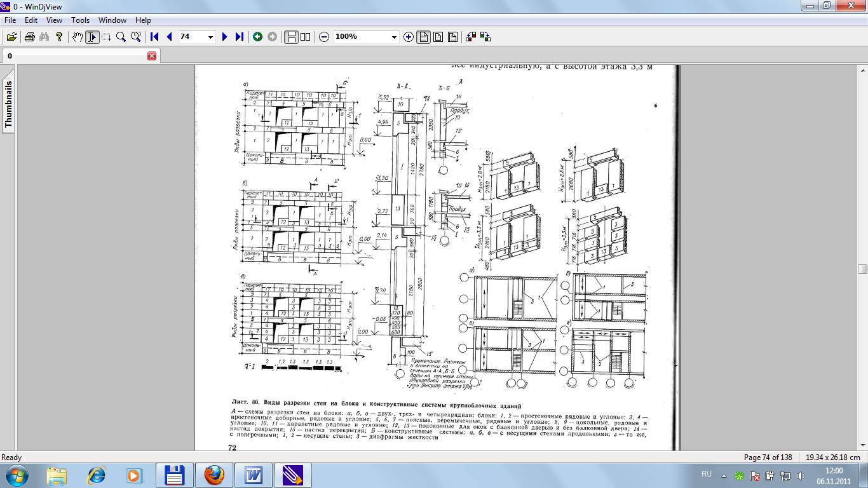Open Action Center flag tray icon
This screenshot has height=488, width=868.
click(x=755, y=475)
